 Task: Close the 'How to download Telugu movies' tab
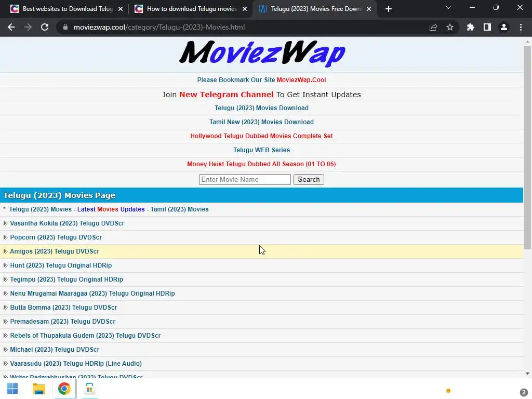245,9
